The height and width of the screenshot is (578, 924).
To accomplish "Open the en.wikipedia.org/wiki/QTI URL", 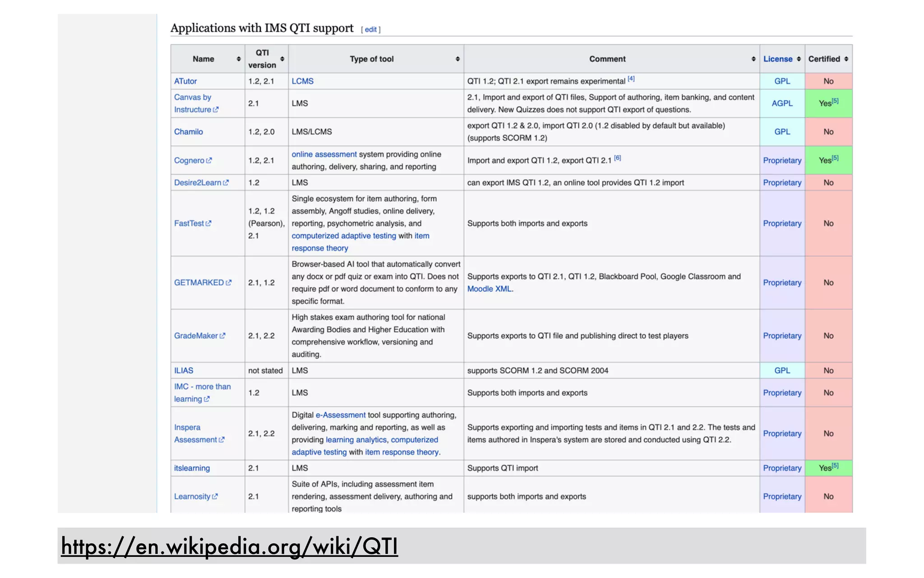I will 230,546.
